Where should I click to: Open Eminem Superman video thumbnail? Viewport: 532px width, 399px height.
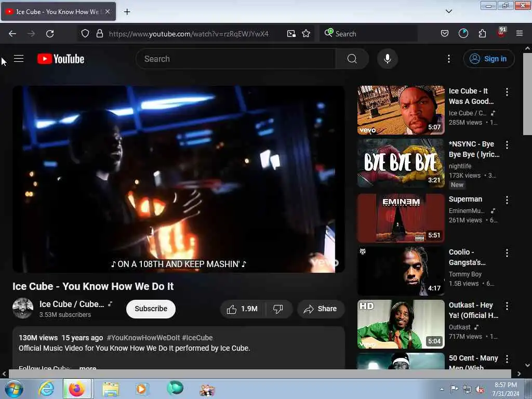pos(401,218)
